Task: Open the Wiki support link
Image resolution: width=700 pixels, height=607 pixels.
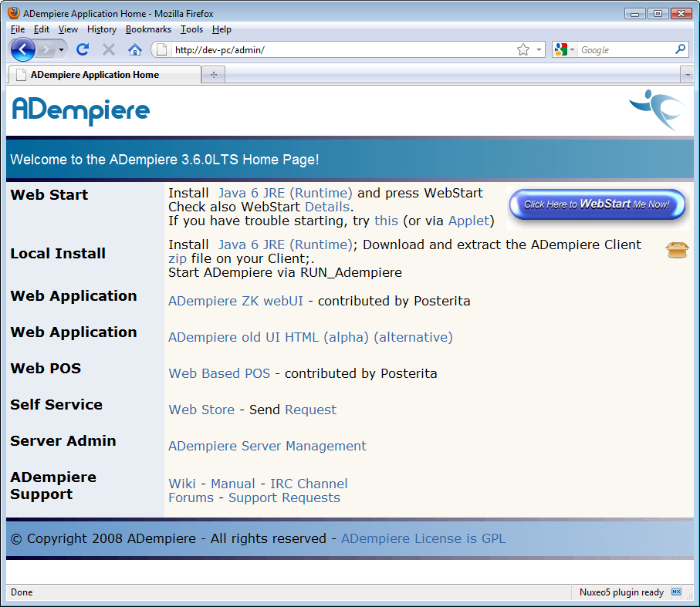Action: (x=181, y=484)
